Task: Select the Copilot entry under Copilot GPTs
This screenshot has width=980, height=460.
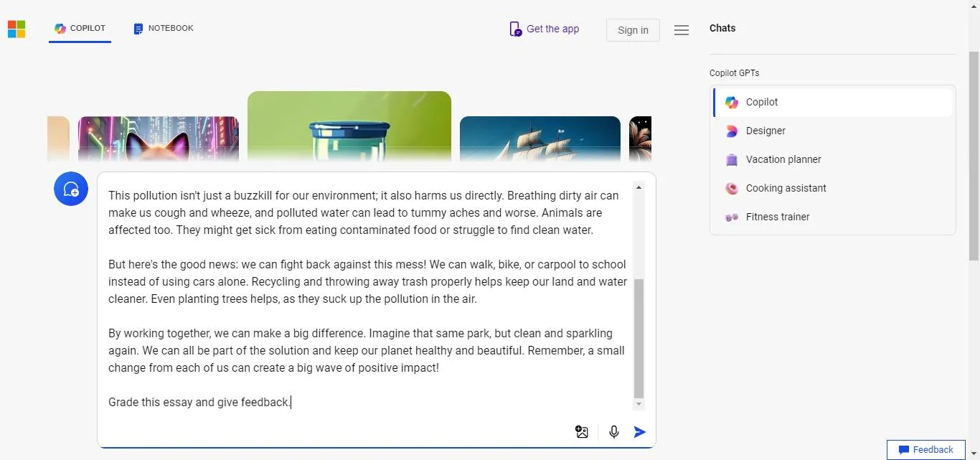Action: (x=761, y=102)
